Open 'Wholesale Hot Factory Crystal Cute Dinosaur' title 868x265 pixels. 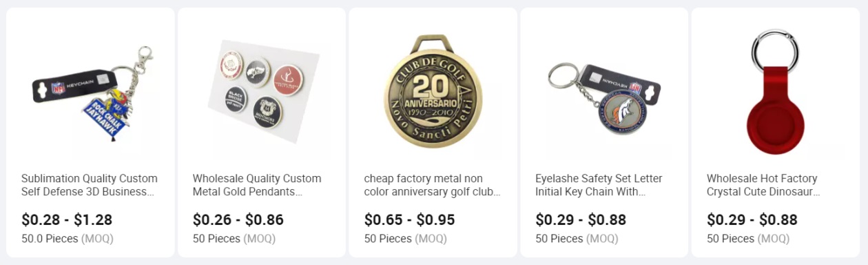[764, 185]
